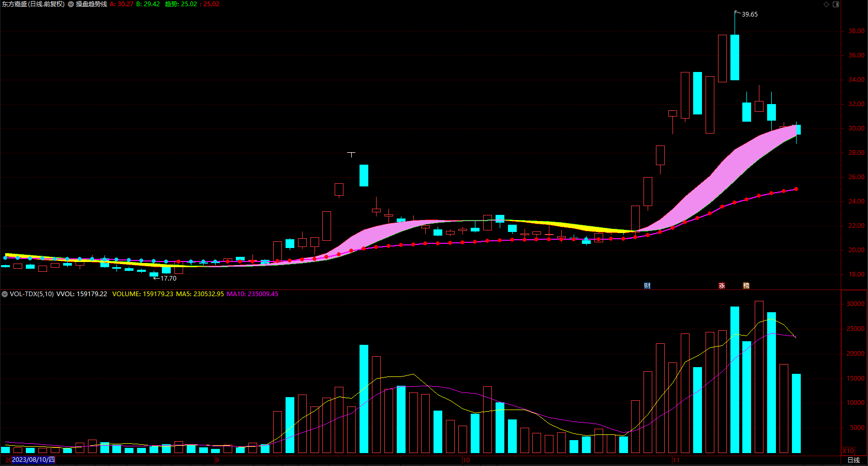This screenshot has width=868, height=466.
Task: Click the MA5: 230532.95 value
Action: click(200, 294)
